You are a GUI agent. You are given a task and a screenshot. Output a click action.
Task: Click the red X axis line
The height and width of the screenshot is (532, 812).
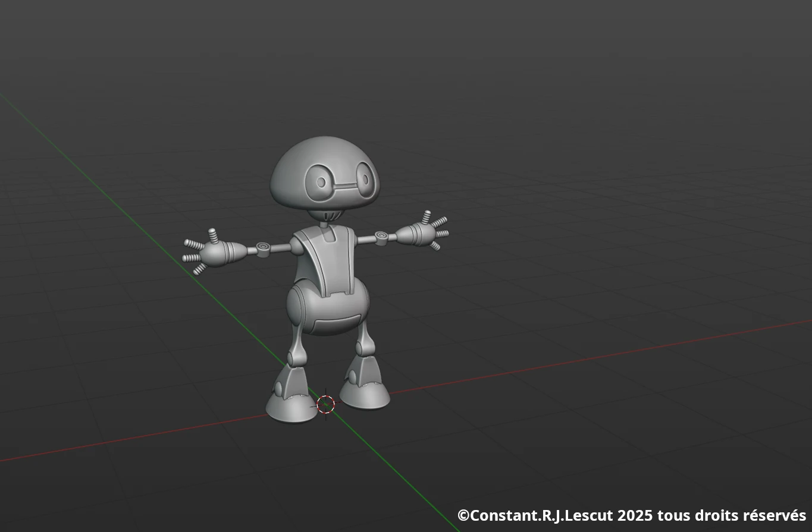click(x=595, y=357)
